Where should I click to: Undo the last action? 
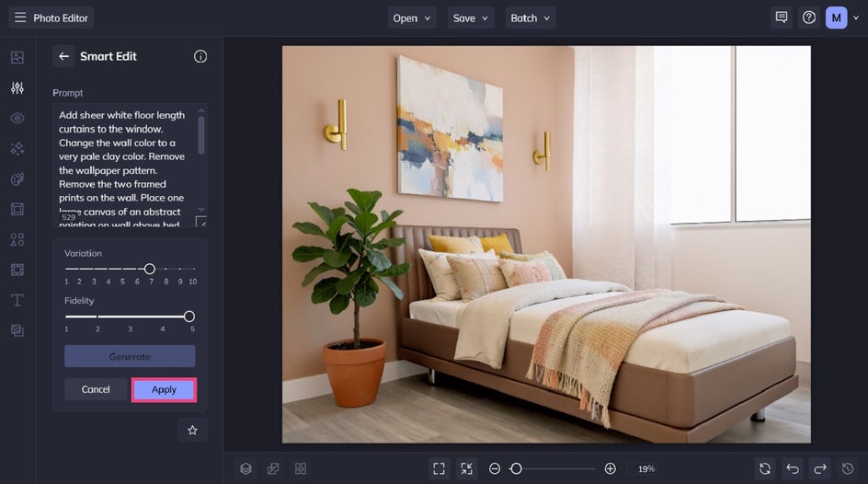[793, 469]
